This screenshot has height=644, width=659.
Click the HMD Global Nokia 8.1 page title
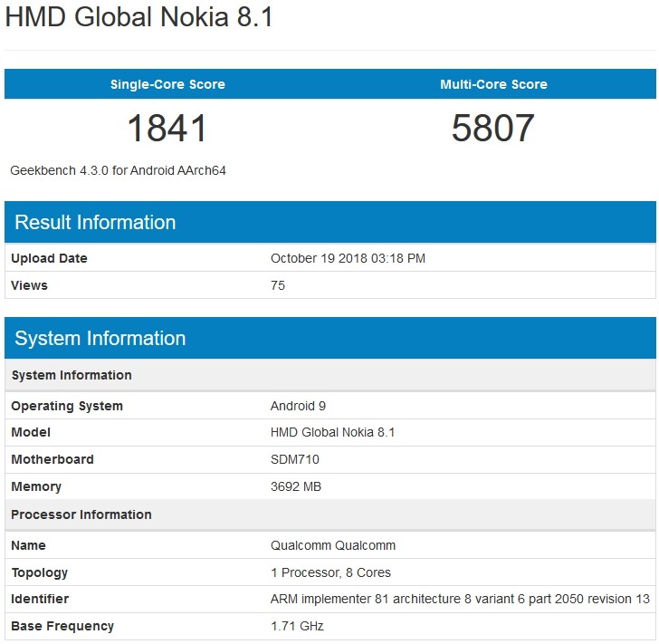139,19
